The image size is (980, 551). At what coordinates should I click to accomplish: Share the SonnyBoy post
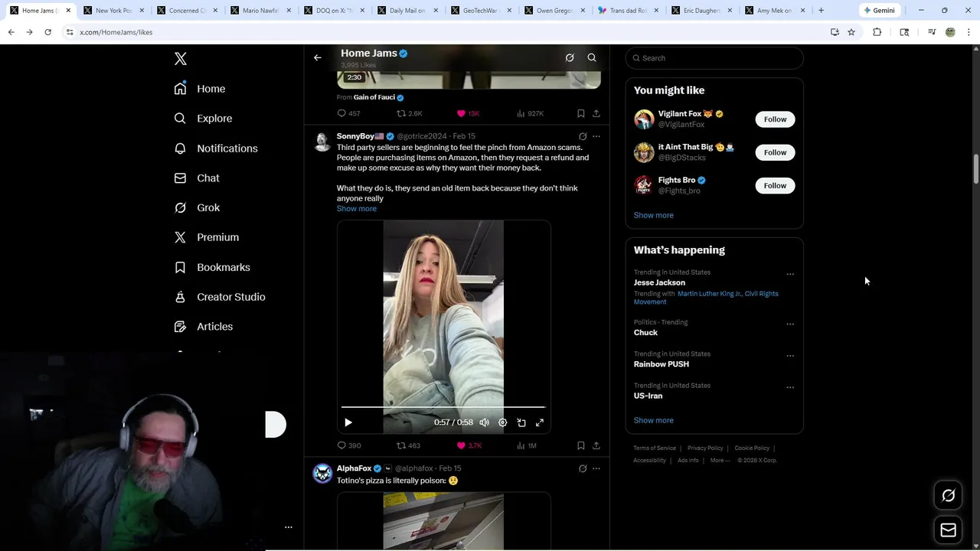[596, 445]
